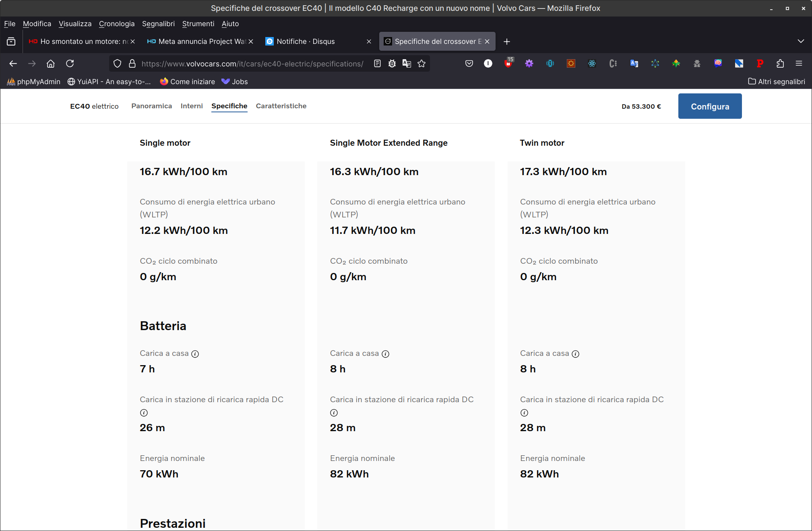Go to the Firefox home page
The width and height of the screenshot is (812, 531).
51,64
